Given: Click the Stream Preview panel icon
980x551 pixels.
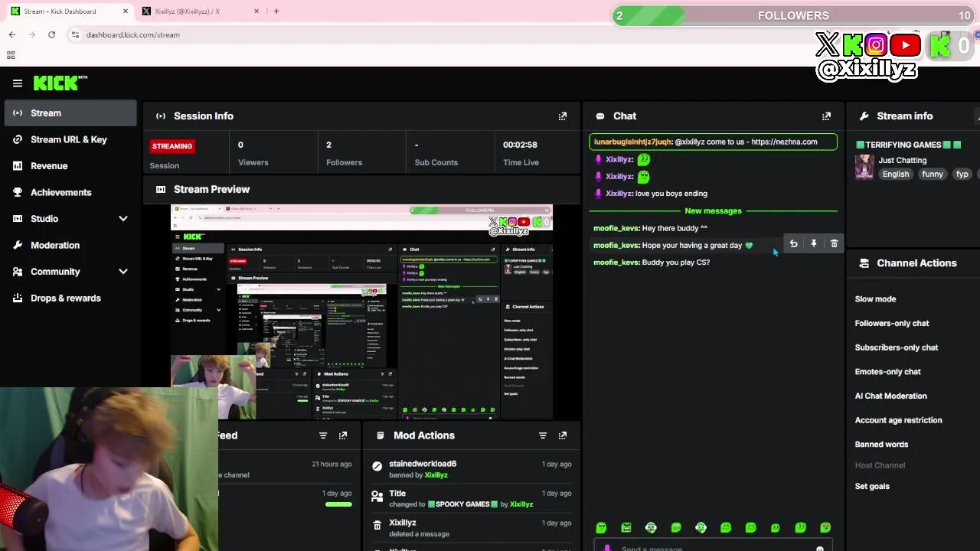Looking at the screenshot, I should pos(161,190).
